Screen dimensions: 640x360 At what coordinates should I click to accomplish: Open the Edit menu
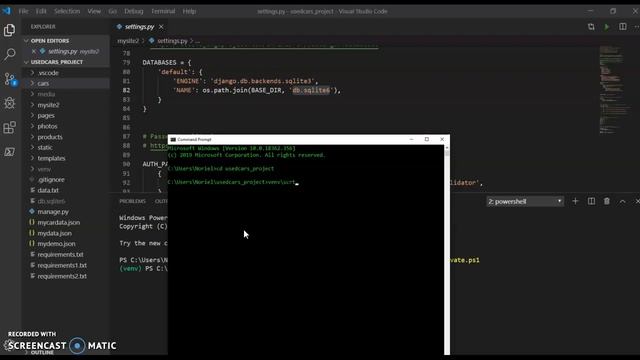(41, 11)
